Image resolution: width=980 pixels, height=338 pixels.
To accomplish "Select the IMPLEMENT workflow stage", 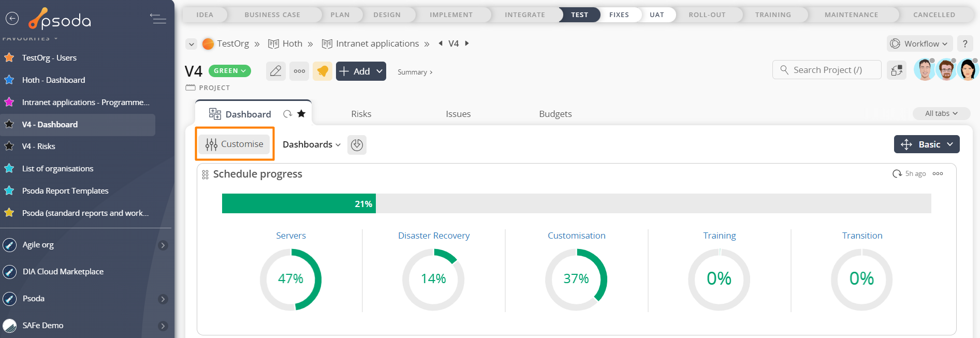I will coord(451,14).
